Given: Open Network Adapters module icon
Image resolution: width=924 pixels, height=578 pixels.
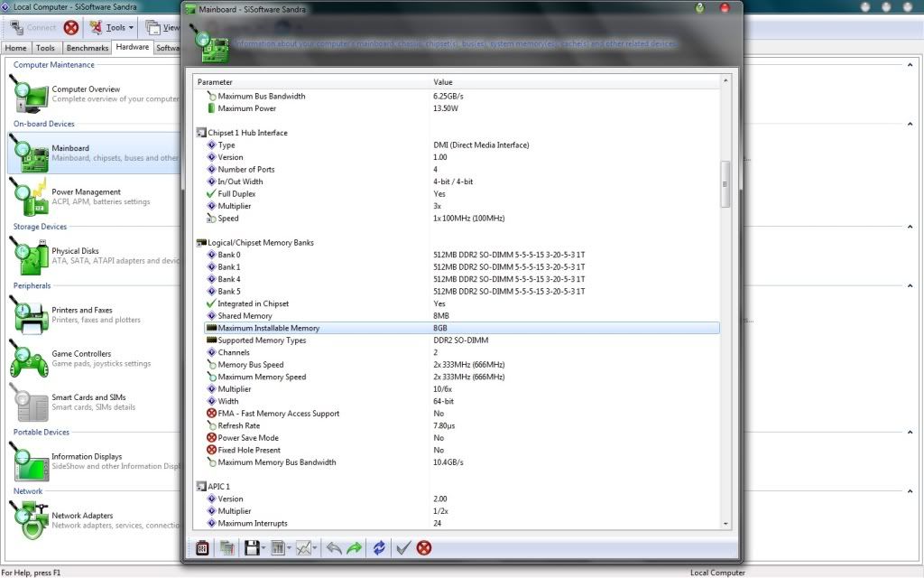Looking at the screenshot, I should pyautogui.click(x=29, y=521).
